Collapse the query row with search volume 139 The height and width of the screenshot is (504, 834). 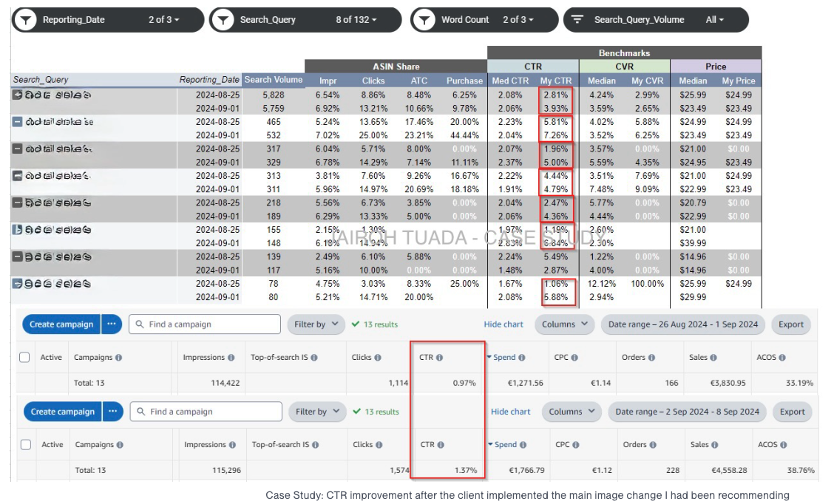tap(18, 256)
